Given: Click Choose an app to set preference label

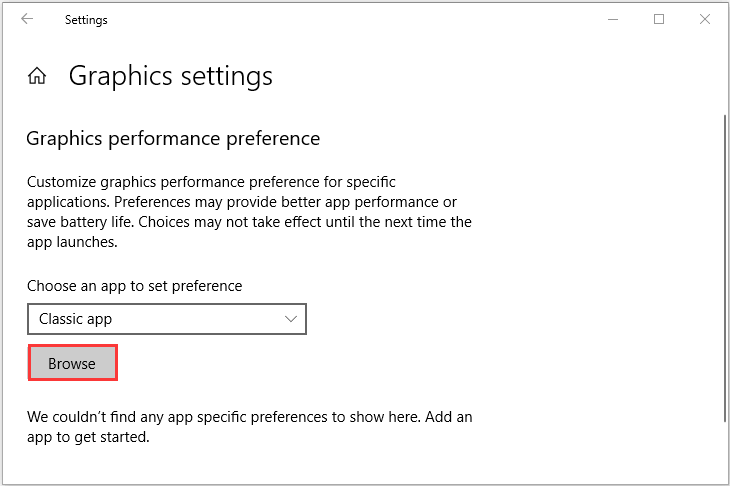Looking at the screenshot, I should pyautogui.click(x=135, y=286).
